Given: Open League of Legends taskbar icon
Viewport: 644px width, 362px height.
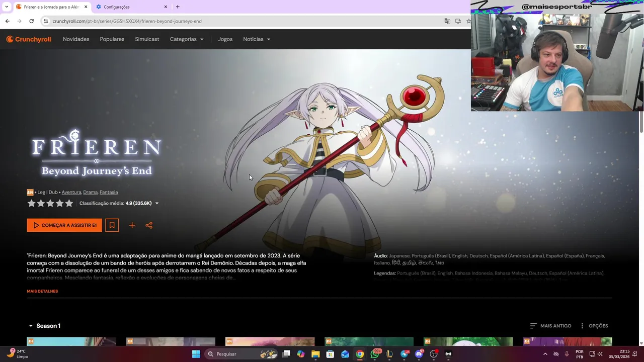Looking at the screenshot, I should (x=389, y=354).
